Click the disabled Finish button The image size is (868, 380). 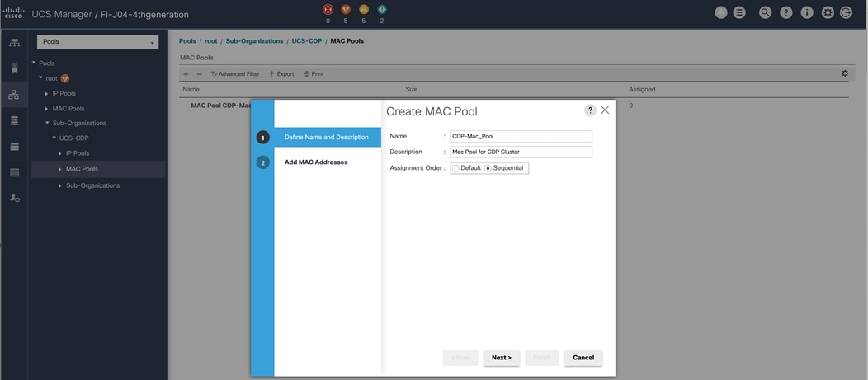point(542,358)
